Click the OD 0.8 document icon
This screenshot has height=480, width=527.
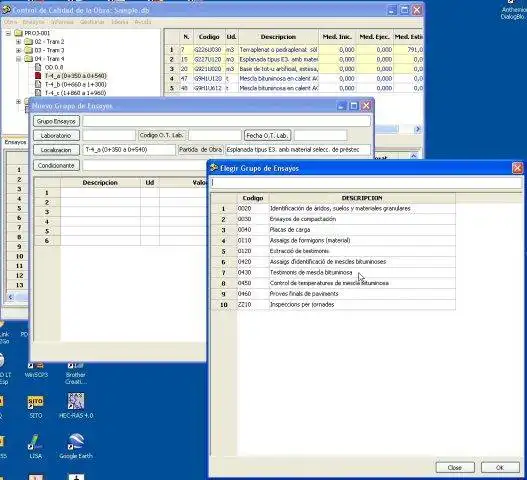[x=38, y=67]
